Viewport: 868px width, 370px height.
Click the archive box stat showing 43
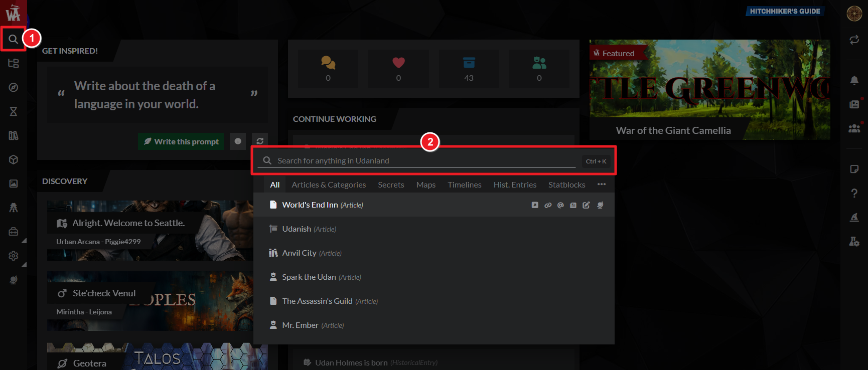[x=469, y=69]
